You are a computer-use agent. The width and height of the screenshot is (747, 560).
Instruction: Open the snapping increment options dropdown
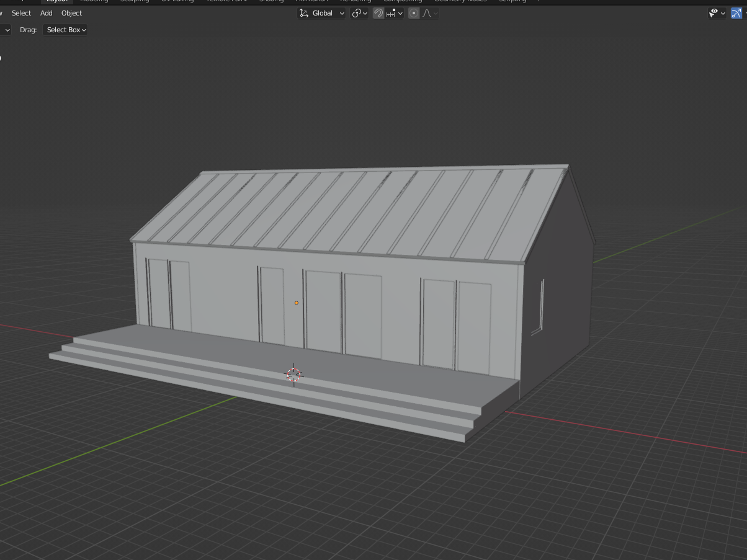(395, 13)
